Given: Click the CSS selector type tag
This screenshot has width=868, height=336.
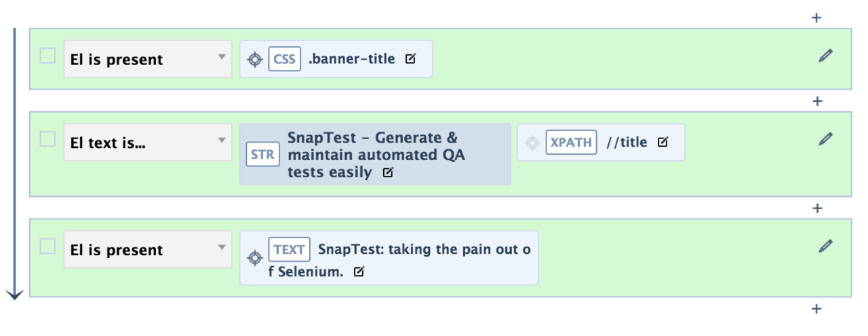Looking at the screenshot, I should coord(285,59).
